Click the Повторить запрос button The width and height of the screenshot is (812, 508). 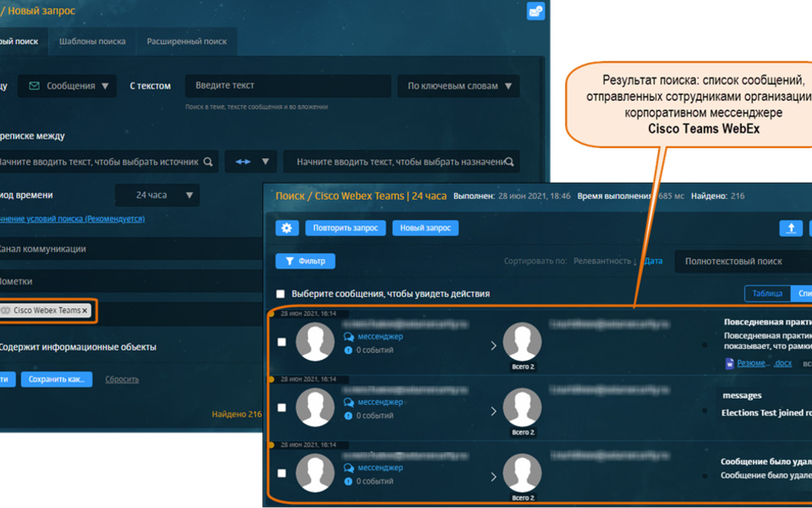pos(343,228)
